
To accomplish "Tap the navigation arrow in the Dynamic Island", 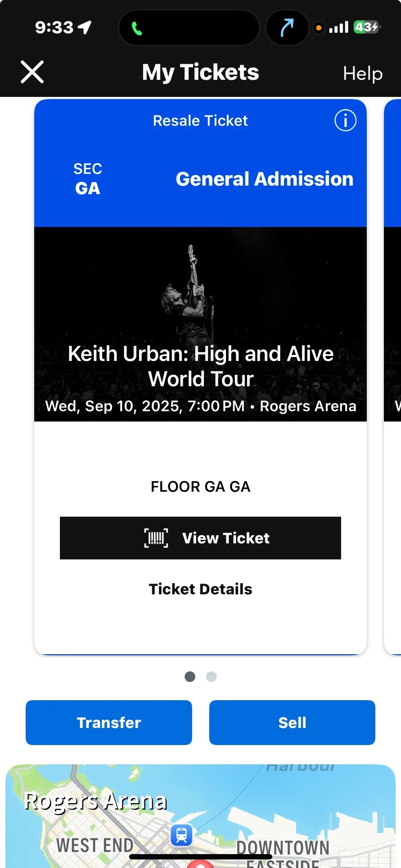I will point(287,28).
